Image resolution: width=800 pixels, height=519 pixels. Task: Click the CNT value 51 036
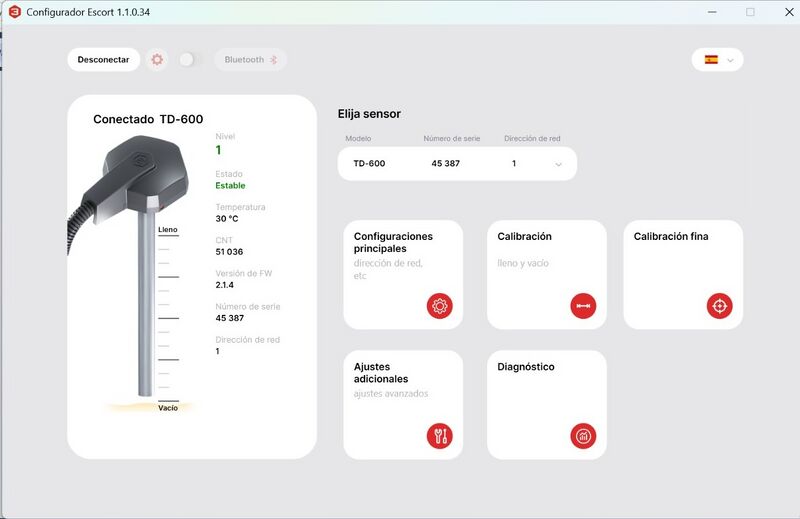(x=229, y=252)
